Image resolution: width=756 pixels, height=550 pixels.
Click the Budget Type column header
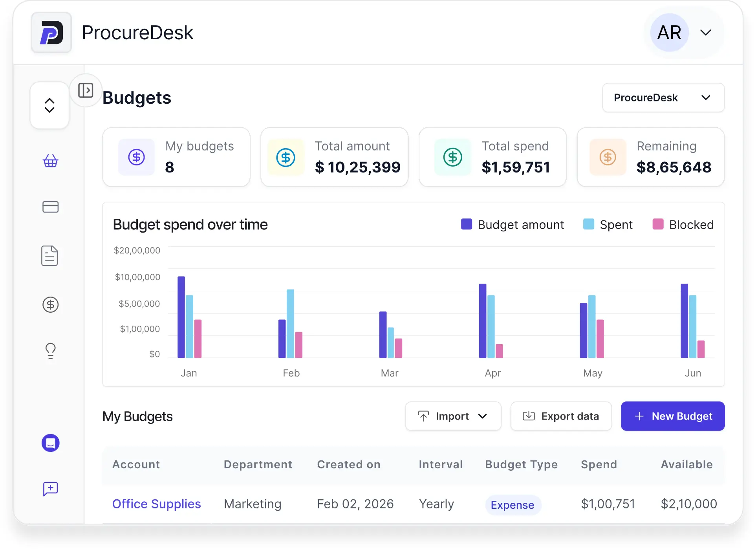521,464
